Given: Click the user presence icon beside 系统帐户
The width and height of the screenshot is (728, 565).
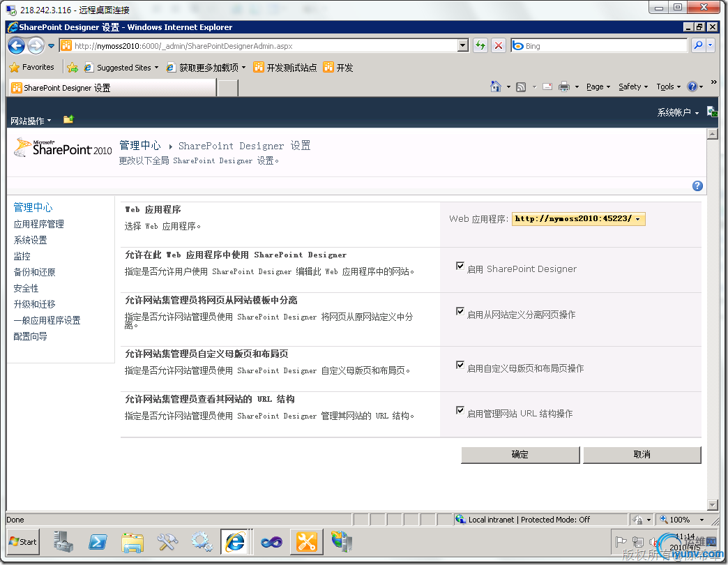Looking at the screenshot, I should 712,112.
